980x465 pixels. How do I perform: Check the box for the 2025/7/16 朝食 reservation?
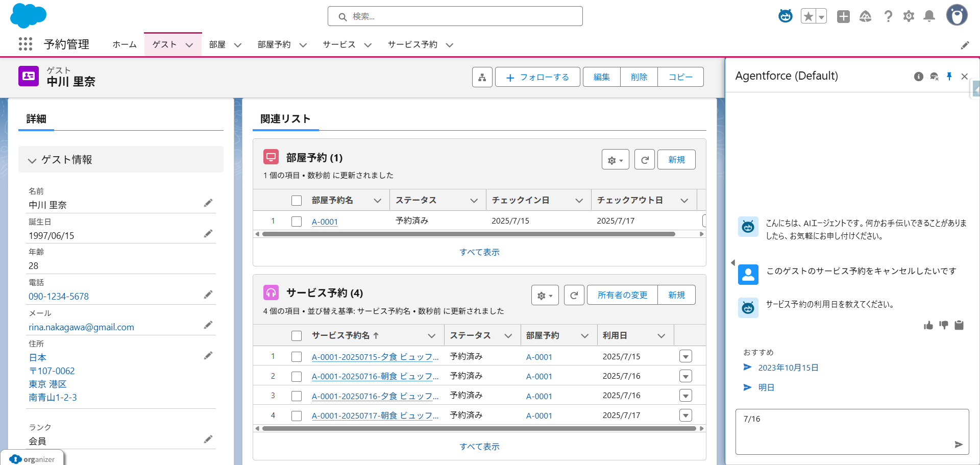[x=297, y=376]
